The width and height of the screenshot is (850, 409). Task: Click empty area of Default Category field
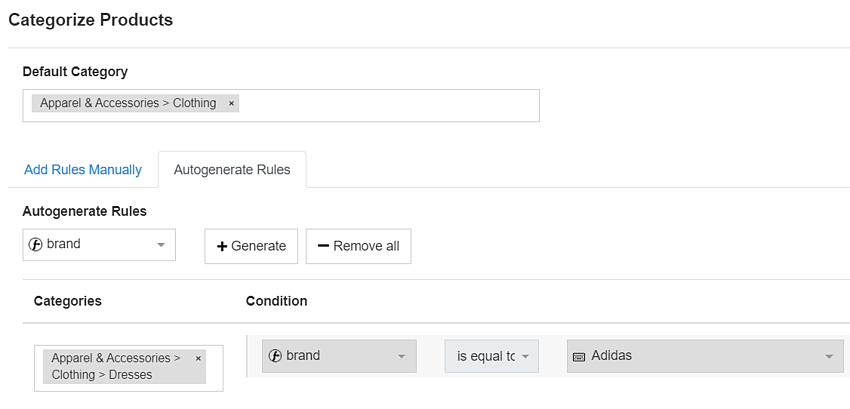pyautogui.click(x=390, y=104)
